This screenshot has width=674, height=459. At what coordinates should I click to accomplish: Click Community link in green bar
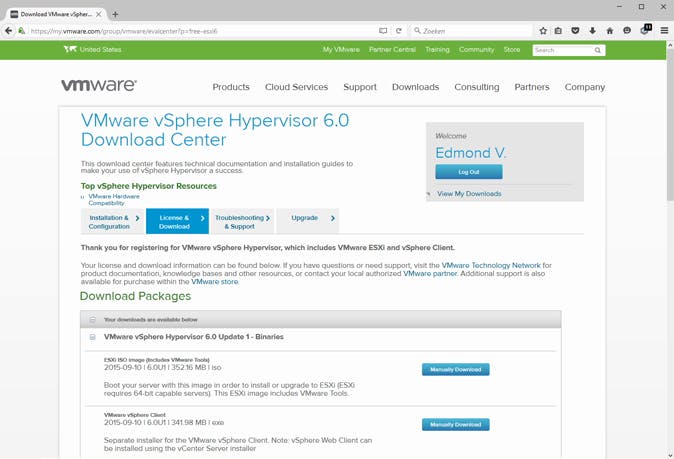pyautogui.click(x=476, y=49)
